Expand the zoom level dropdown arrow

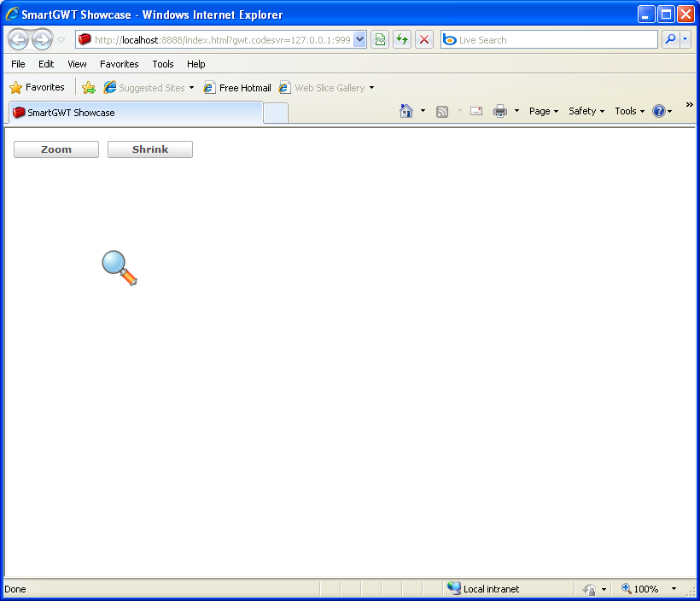(674, 589)
